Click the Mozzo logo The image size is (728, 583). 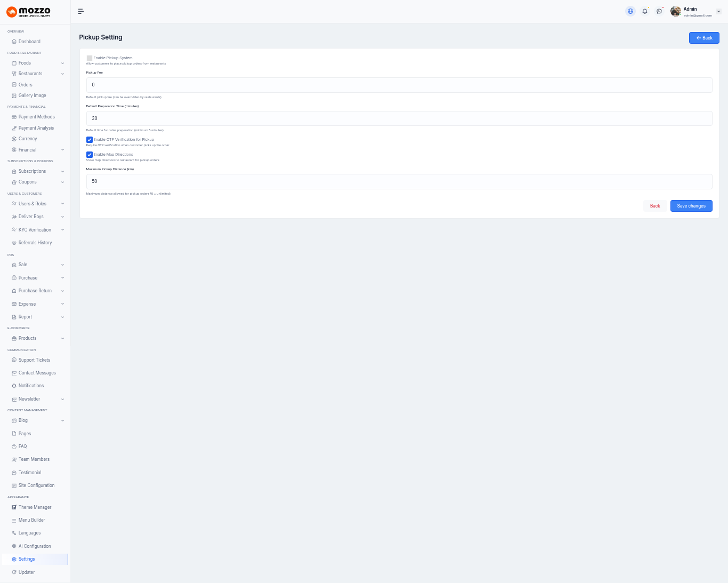pyautogui.click(x=29, y=12)
